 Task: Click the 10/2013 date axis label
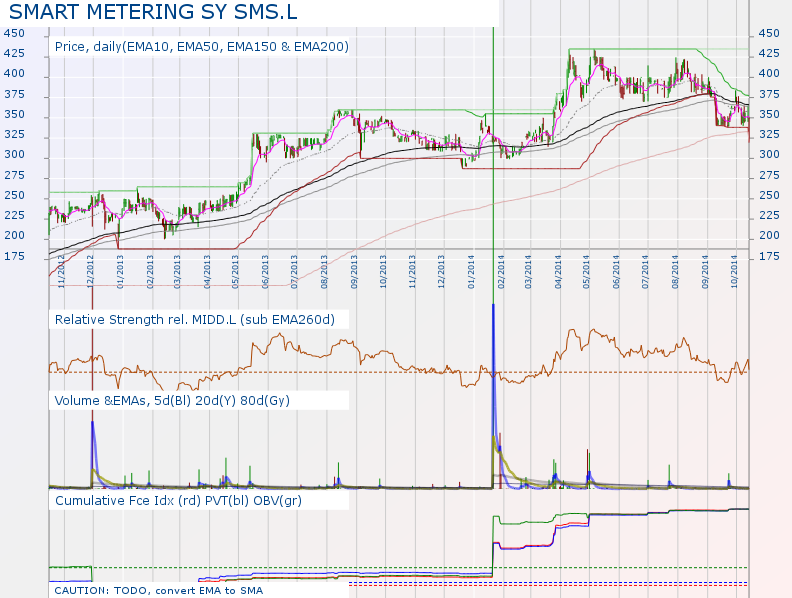coord(383,272)
